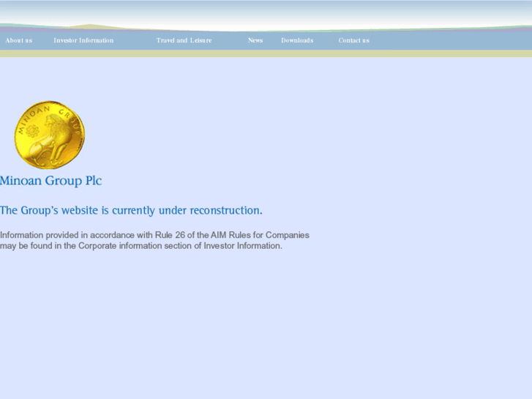This screenshot has width=532, height=399.
Task: Click the gold Minoan Group coin logo
Action: click(50, 135)
